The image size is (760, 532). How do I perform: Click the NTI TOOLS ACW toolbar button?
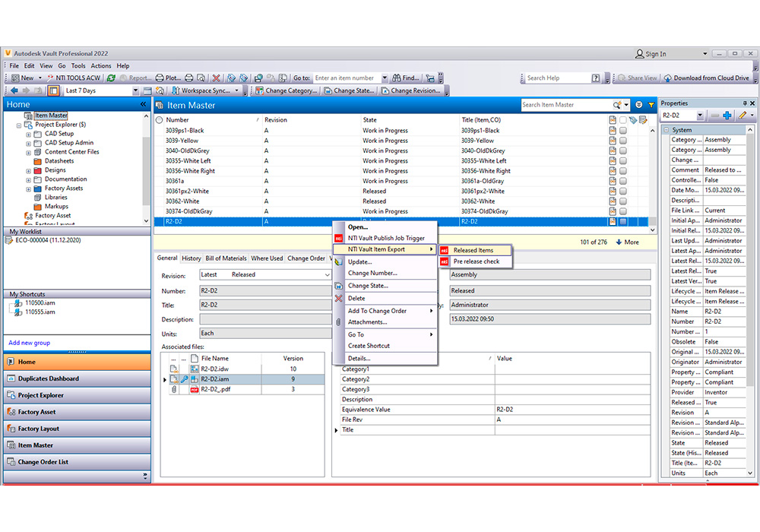pyautogui.click(x=74, y=78)
